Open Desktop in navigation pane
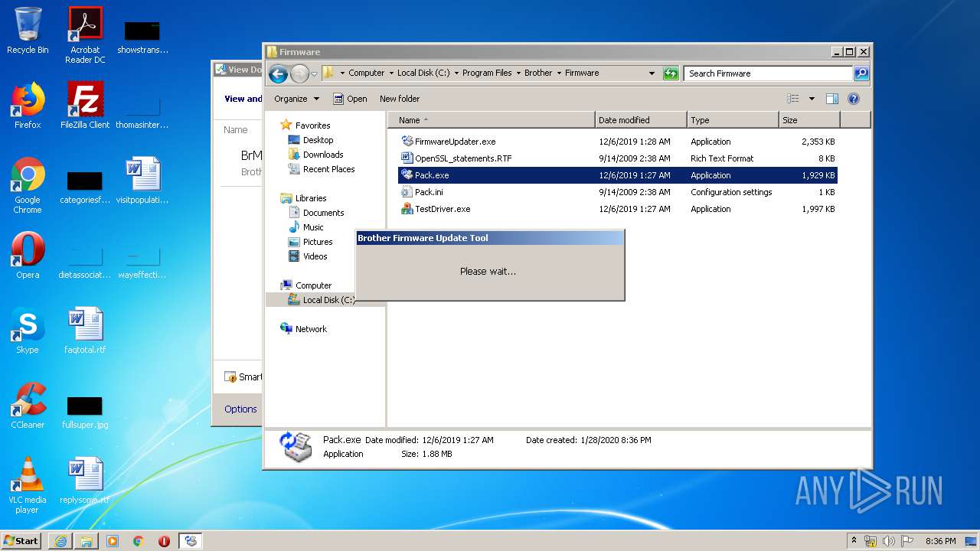980x551 pixels. click(311, 140)
